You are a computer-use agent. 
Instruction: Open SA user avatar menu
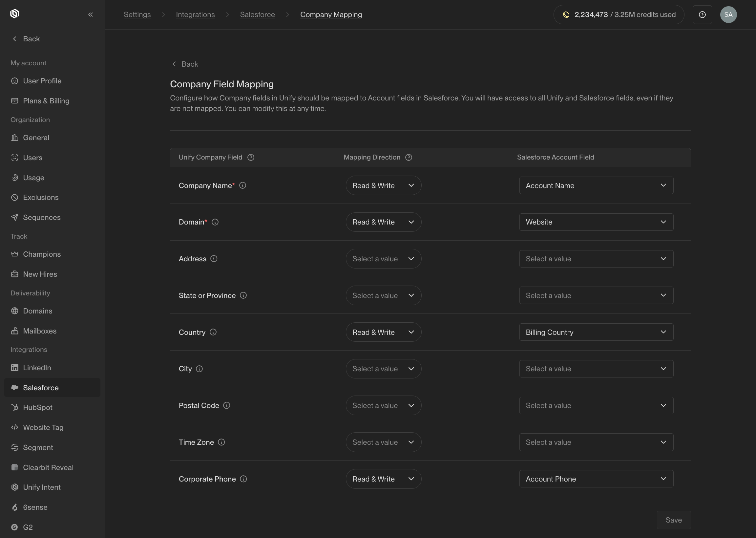[728, 14]
